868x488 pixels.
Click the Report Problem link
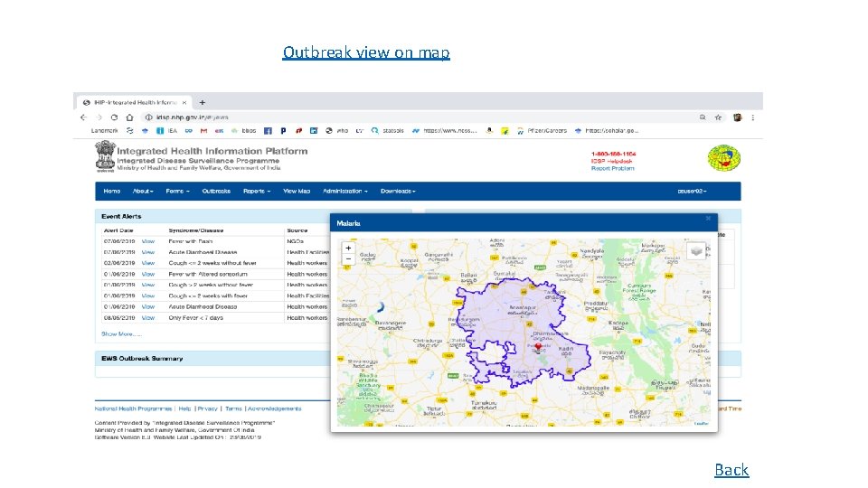click(x=613, y=168)
